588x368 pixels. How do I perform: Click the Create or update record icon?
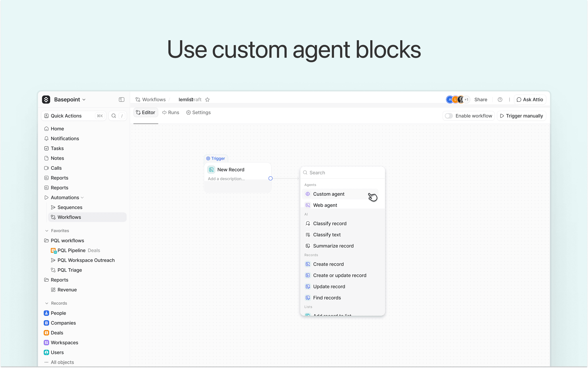tap(308, 275)
